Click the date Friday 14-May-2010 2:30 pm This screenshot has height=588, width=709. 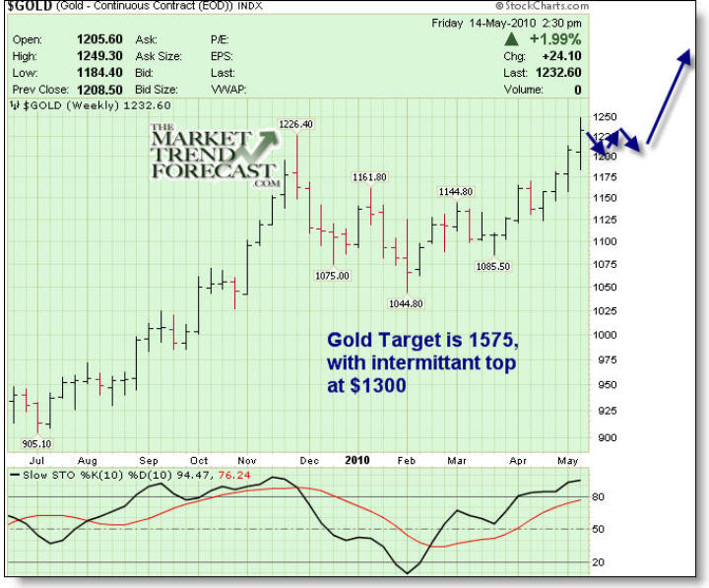(x=506, y=23)
